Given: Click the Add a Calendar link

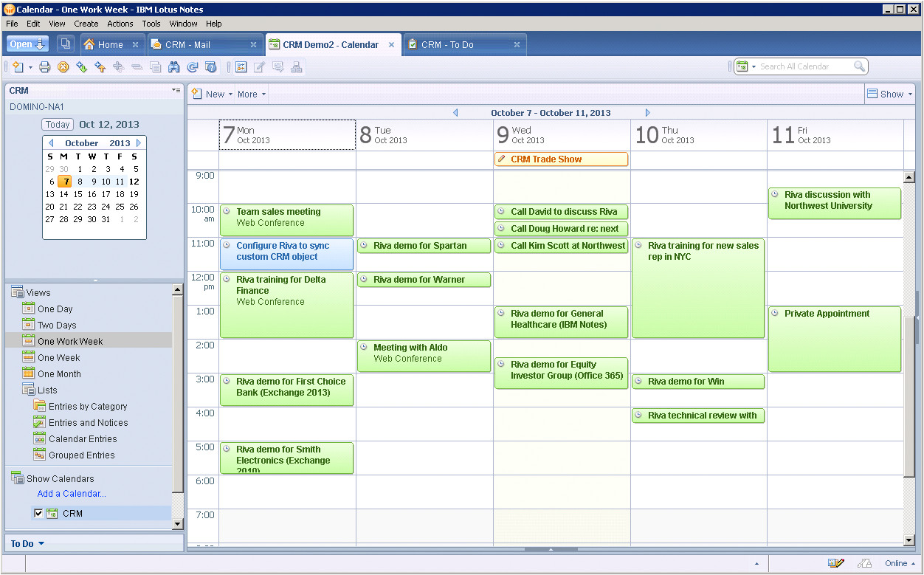Looking at the screenshot, I should [x=72, y=494].
